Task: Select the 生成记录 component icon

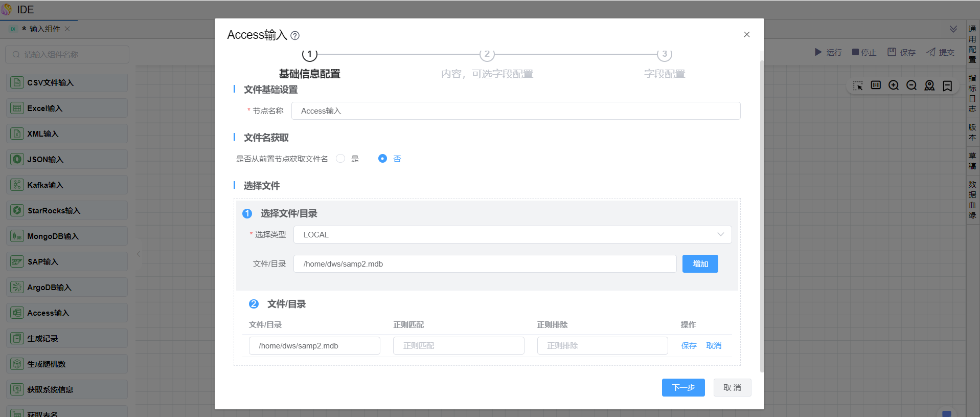Action: (x=17, y=338)
